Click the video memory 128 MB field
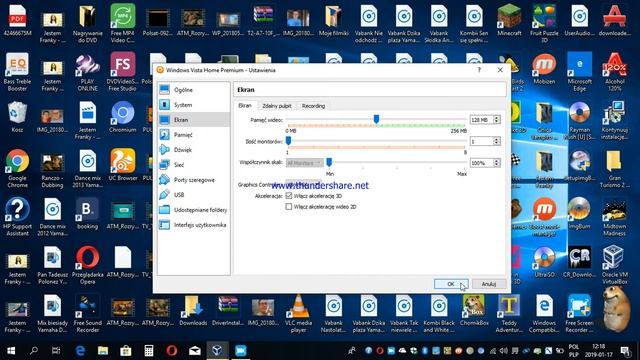 481,120
